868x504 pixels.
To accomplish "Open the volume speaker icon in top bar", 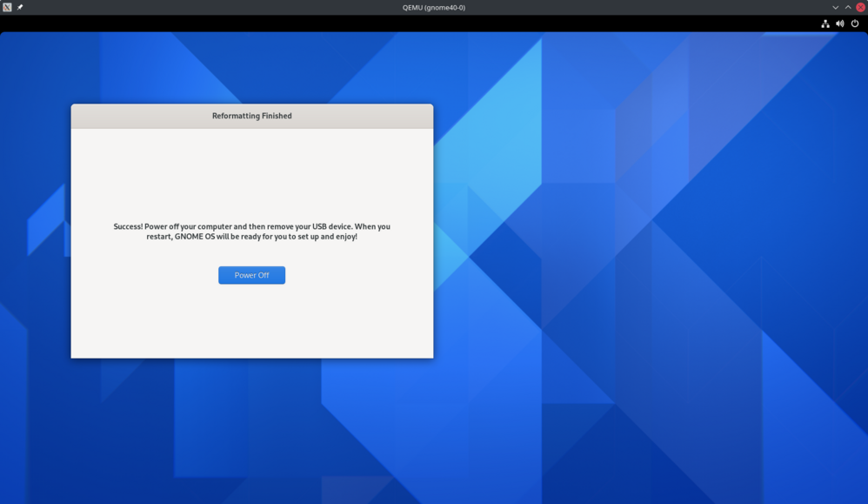I will click(x=840, y=24).
